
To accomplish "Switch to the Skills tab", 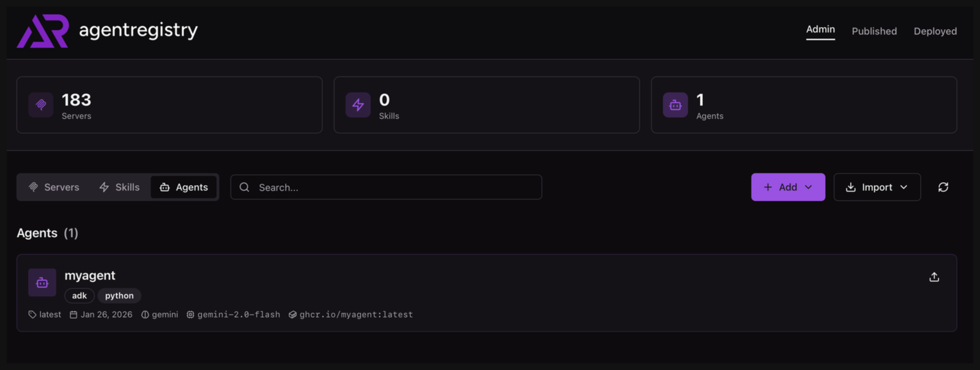I will coord(119,187).
